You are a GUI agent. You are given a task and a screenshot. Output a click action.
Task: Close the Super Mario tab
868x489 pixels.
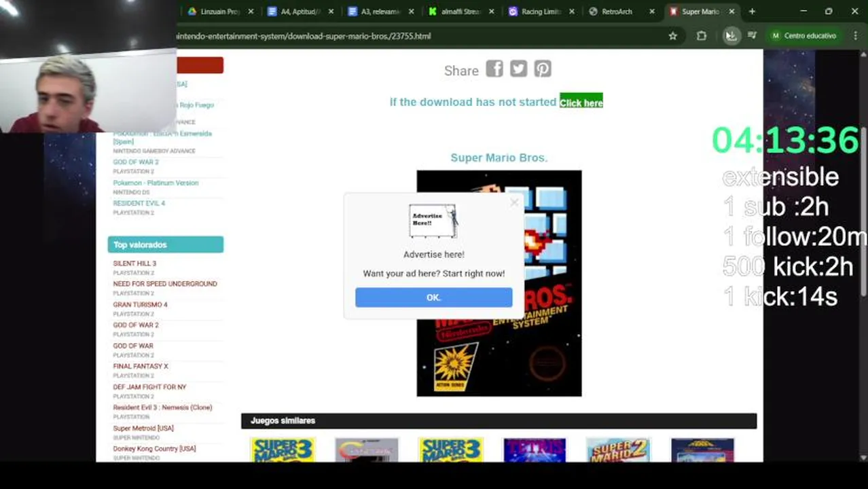point(731,12)
